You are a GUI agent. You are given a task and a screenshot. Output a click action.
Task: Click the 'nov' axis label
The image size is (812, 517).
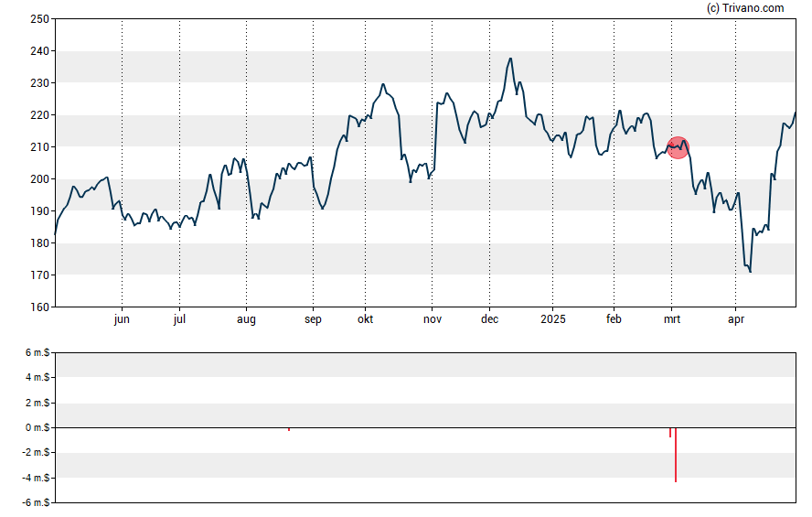(433, 319)
